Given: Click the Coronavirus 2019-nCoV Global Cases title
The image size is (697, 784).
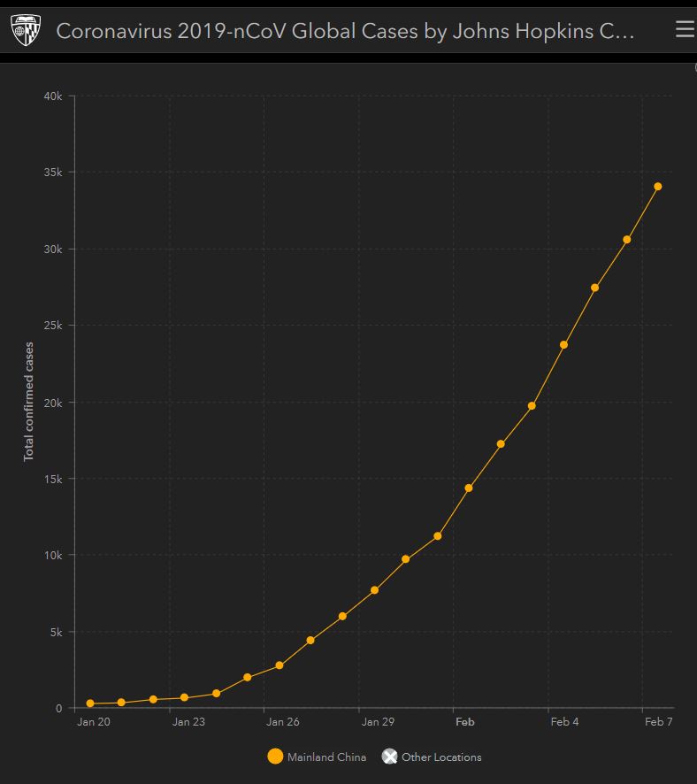Looking at the screenshot, I should click(x=345, y=31).
